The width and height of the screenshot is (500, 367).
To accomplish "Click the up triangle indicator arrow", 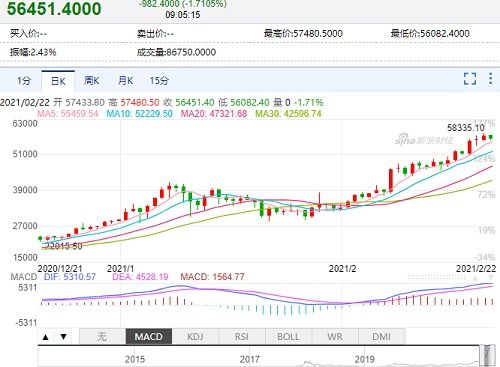I will click(x=46, y=337).
